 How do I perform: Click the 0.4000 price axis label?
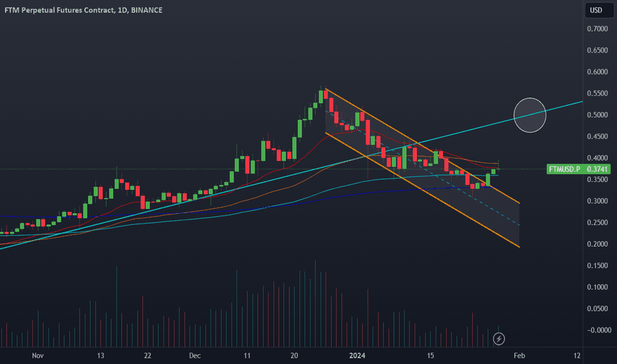point(597,158)
